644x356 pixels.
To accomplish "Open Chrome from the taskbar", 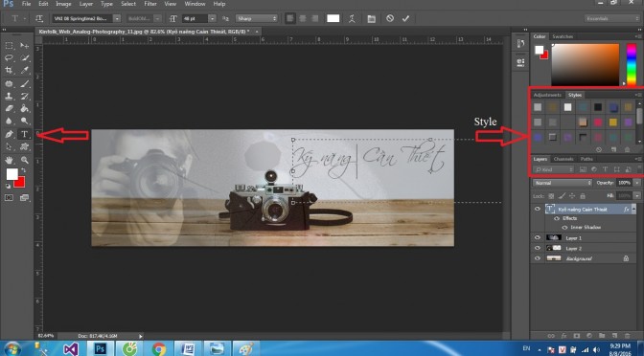I will tap(158, 348).
